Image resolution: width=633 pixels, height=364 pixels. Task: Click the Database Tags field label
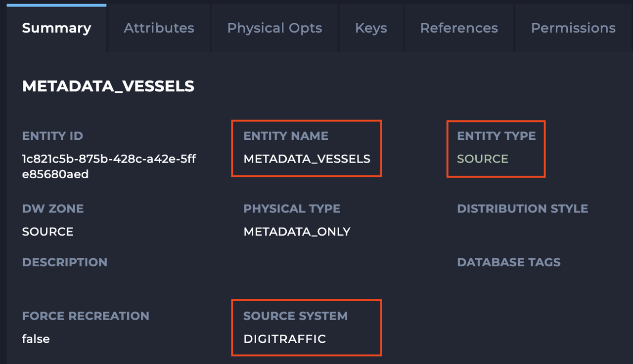pos(508,262)
